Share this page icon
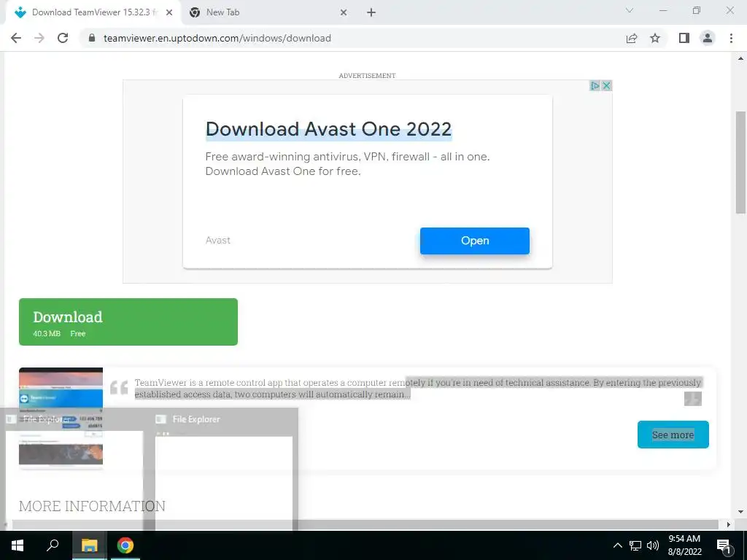This screenshot has width=747, height=560. click(632, 38)
